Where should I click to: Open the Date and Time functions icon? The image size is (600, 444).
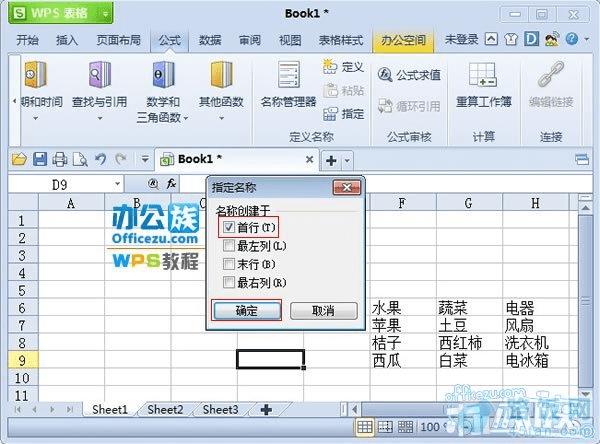pyautogui.click(x=36, y=75)
